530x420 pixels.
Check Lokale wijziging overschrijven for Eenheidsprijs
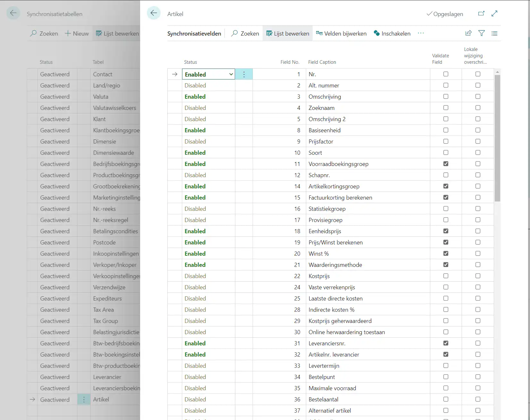(478, 231)
